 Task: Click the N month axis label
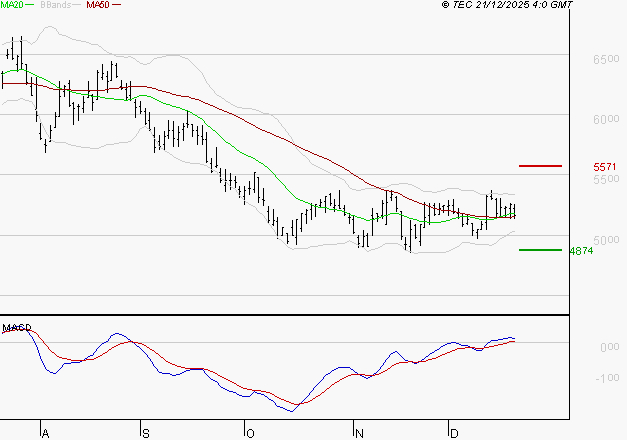click(359, 434)
